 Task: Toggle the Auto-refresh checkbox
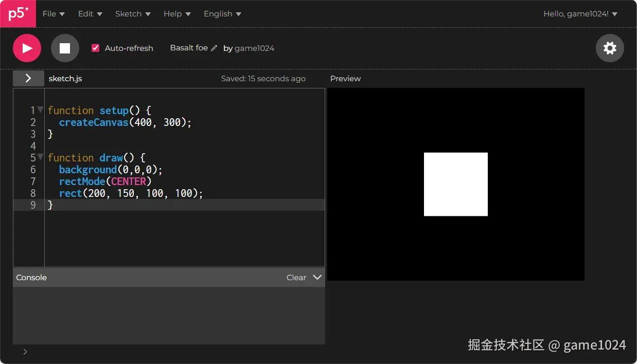coord(95,48)
